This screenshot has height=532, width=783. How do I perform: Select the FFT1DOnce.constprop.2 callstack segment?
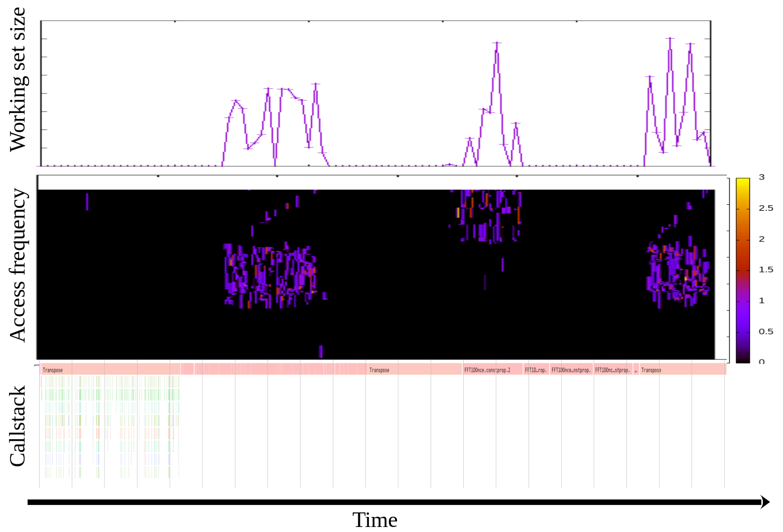[493, 369]
